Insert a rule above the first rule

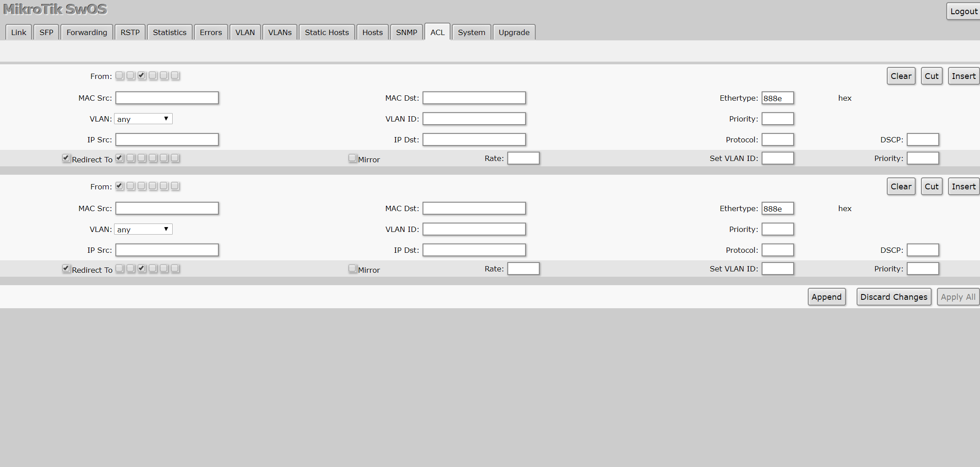(x=964, y=76)
